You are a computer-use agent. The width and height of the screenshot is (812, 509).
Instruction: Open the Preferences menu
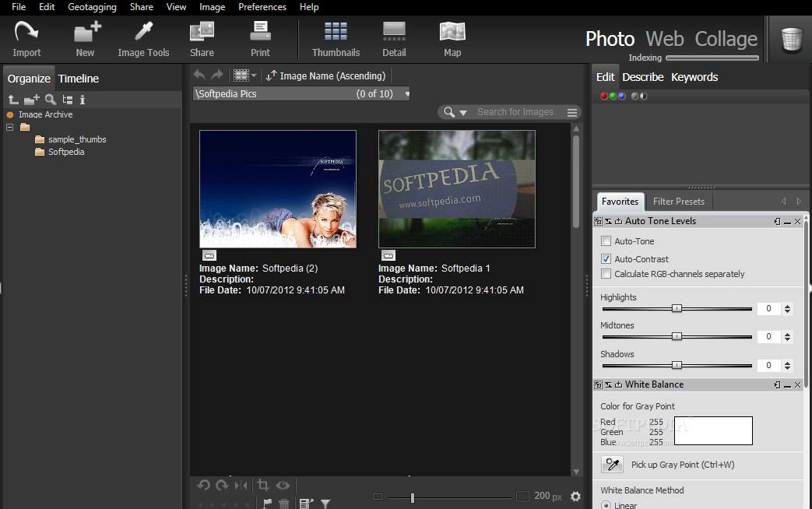(x=262, y=7)
